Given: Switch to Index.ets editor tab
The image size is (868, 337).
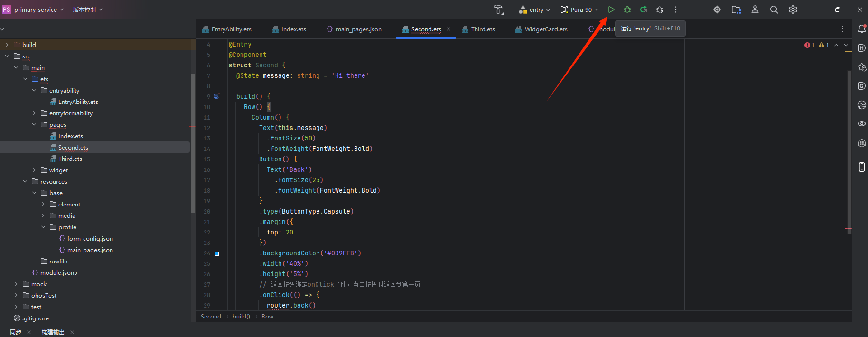Looking at the screenshot, I should point(289,29).
